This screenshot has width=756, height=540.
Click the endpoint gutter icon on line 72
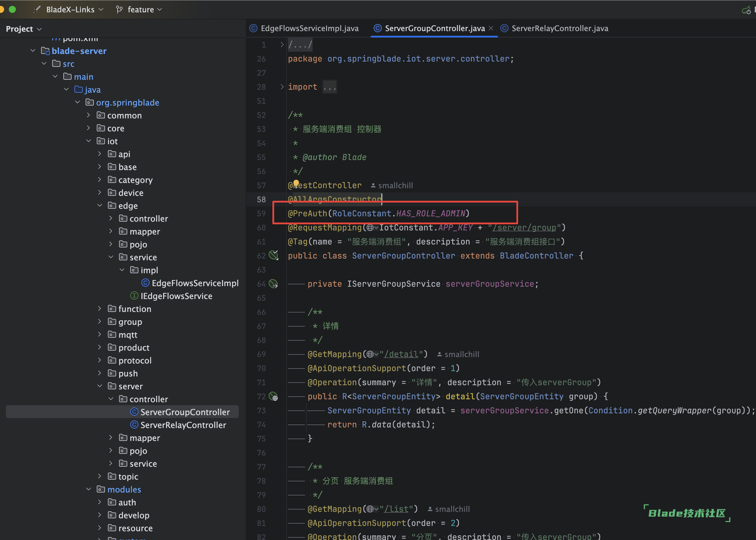pos(273,396)
